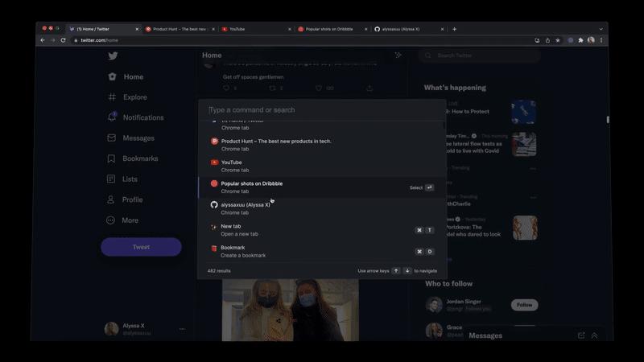Follow Jordan Singer

point(525,305)
